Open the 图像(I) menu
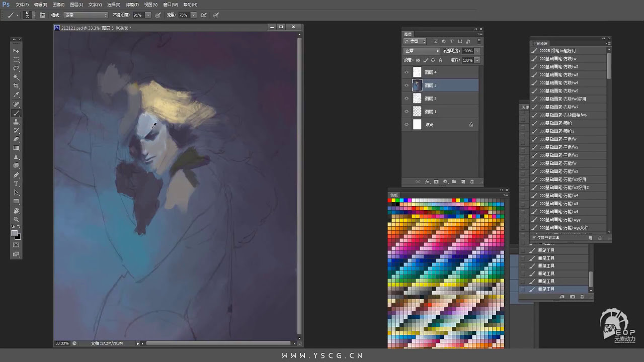The height and width of the screenshot is (362, 644). (x=58, y=5)
